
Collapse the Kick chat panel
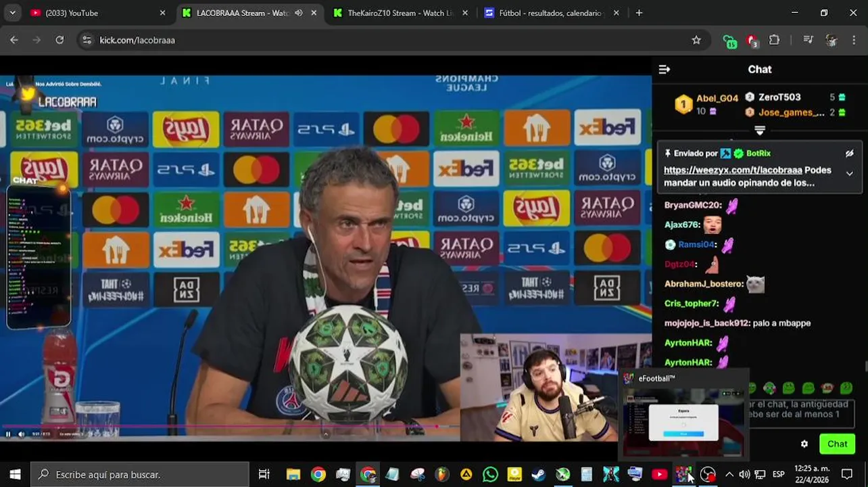click(665, 70)
